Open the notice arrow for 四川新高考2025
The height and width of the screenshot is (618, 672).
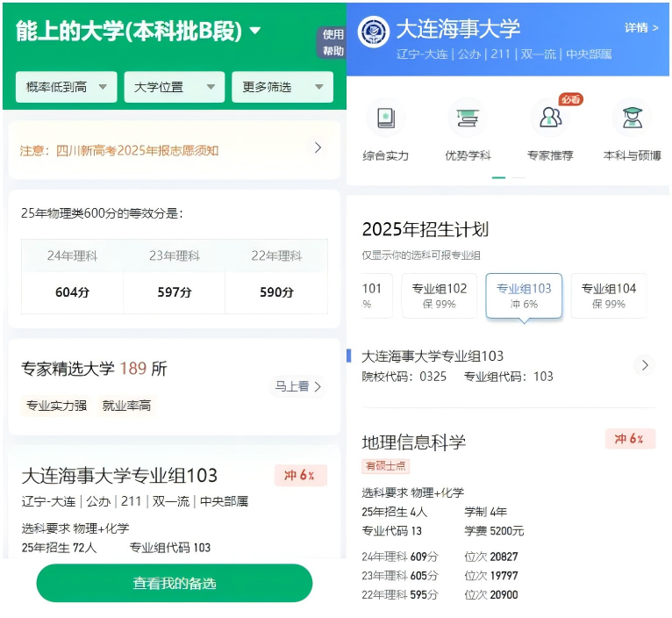[318, 148]
